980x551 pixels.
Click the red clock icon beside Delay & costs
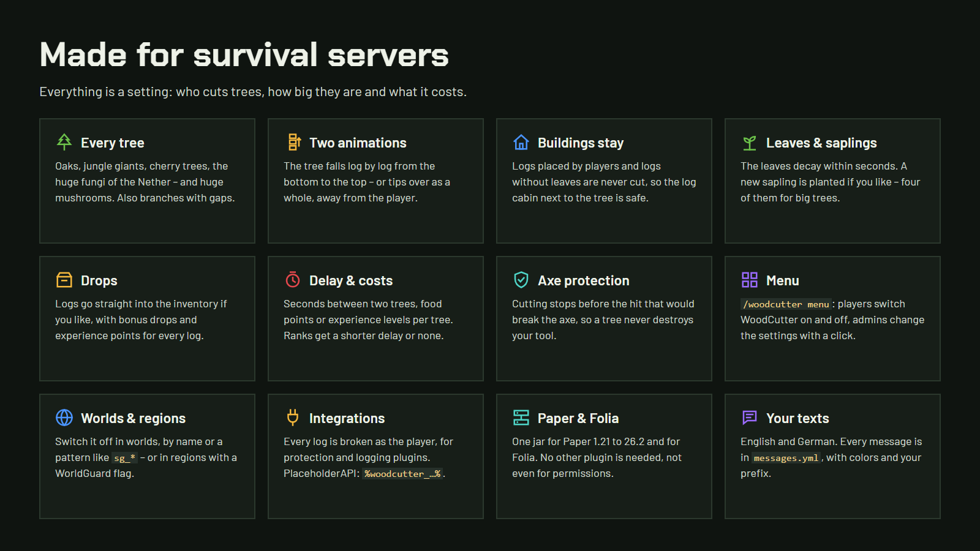click(293, 280)
